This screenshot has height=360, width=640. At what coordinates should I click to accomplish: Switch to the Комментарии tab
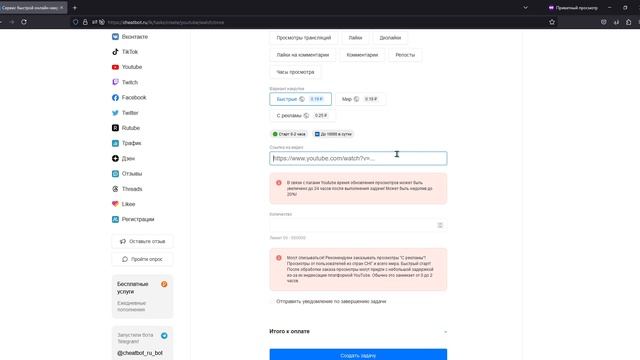click(x=362, y=55)
